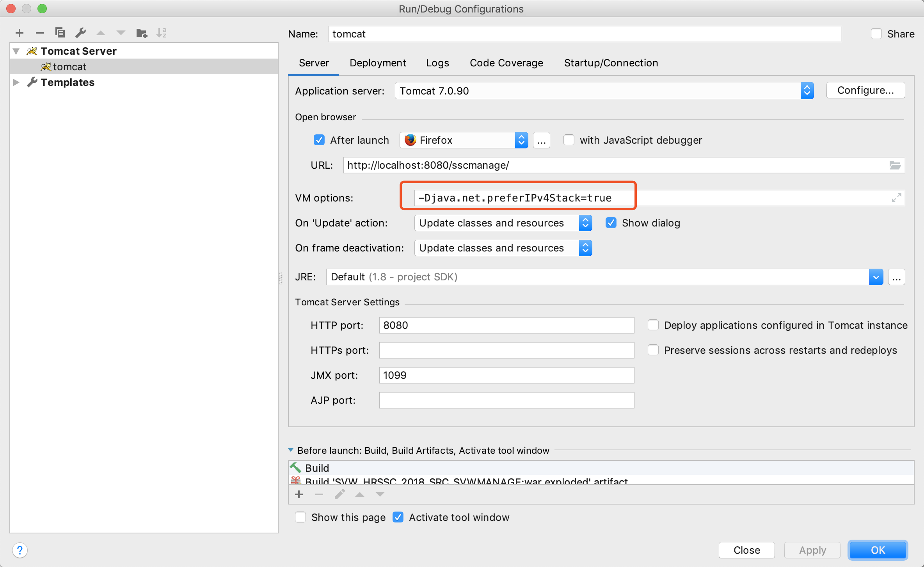The width and height of the screenshot is (924, 567).
Task: Enable Preserve sessions across restarts and redeploys
Action: tap(653, 350)
